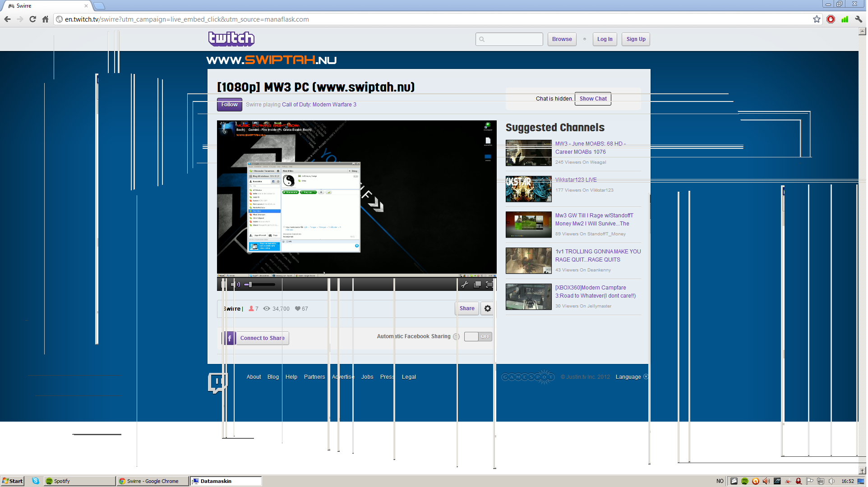Image resolution: width=868 pixels, height=487 pixels.
Task: Click the Twitch logo in header
Action: [231, 39]
